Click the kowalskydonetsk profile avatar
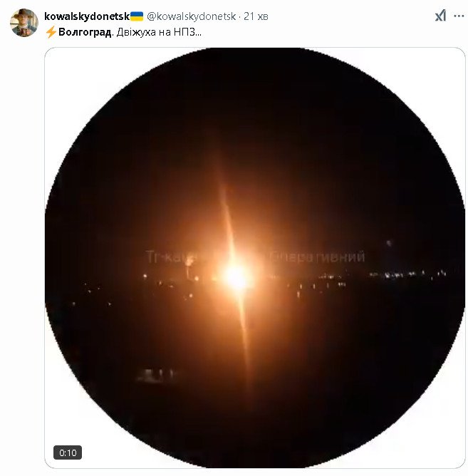Image resolution: width=468 pixels, height=476 pixels. (x=23, y=23)
